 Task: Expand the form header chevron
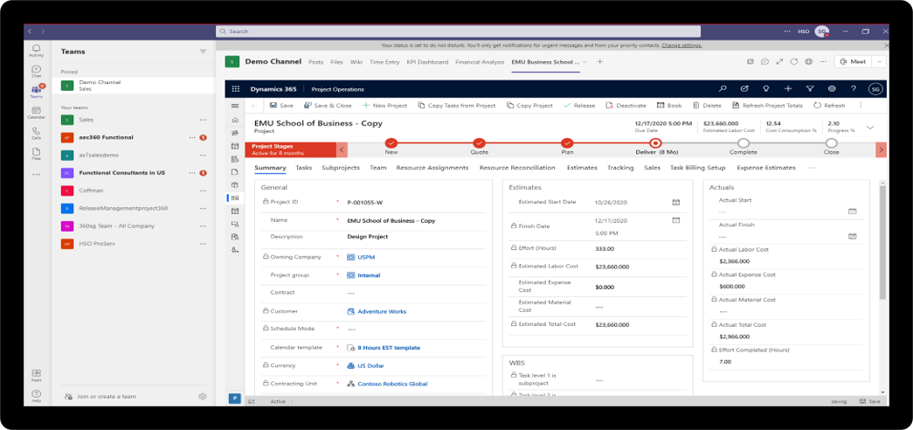click(x=870, y=127)
